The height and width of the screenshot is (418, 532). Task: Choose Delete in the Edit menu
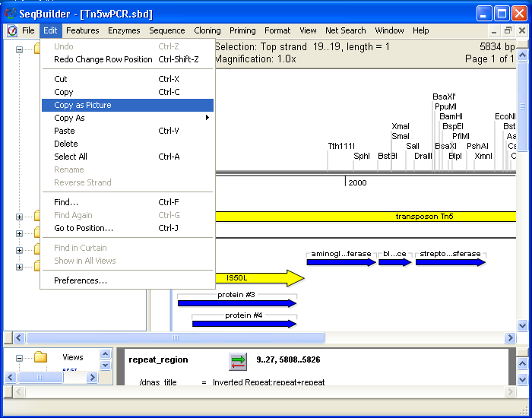point(128,144)
